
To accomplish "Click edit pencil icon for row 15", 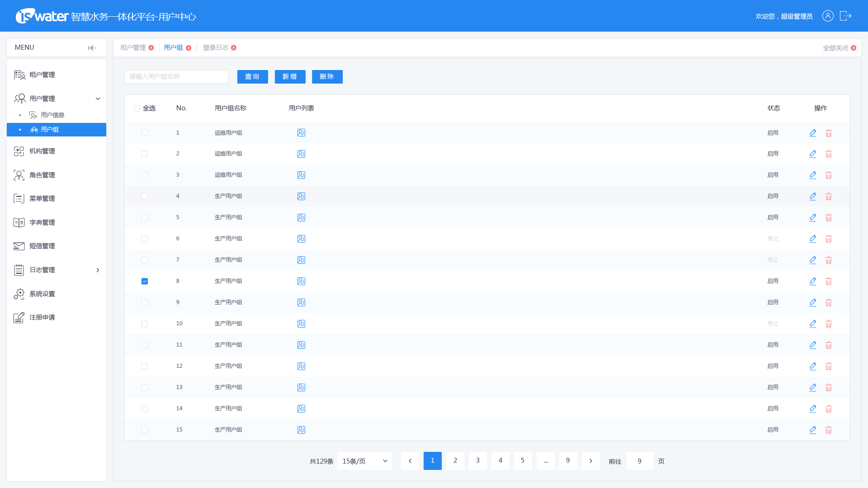I will (x=812, y=430).
